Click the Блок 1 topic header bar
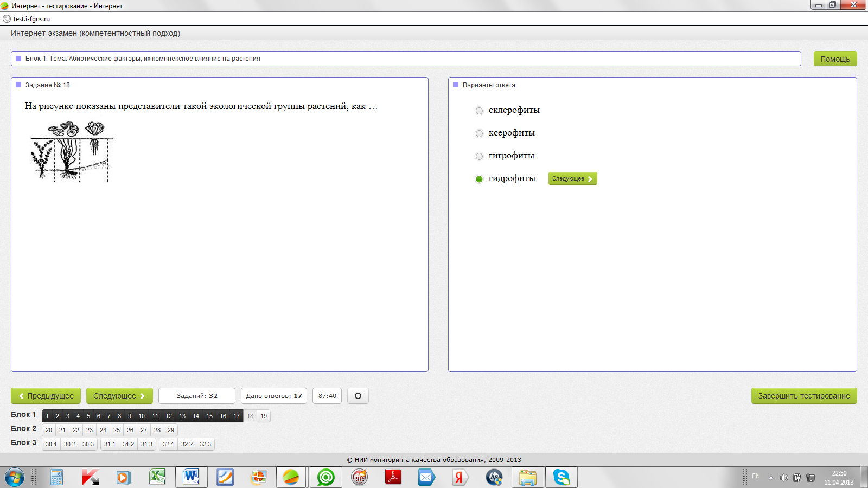The width and height of the screenshot is (868, 488). tap(406, 59)
